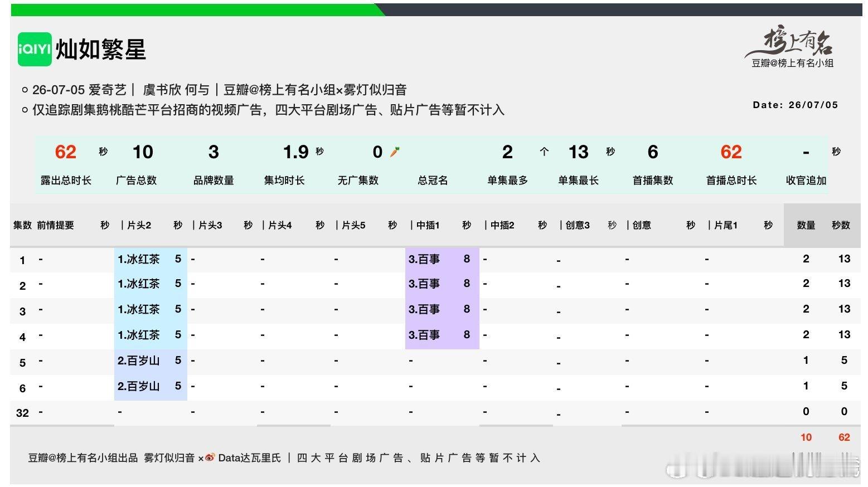The height and width of the screenshot is (487, 868).
Task: Click the 总冠名 label
Action: click(433, 181)
